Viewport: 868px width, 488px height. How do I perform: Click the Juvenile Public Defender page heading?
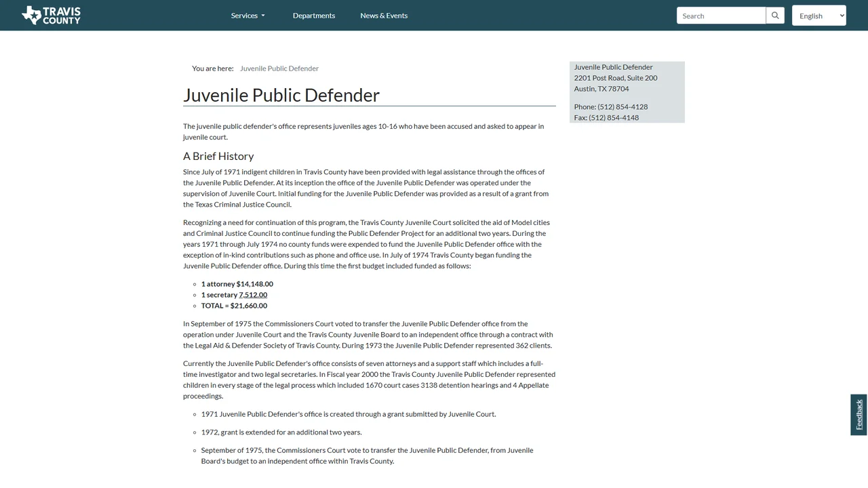281,95
